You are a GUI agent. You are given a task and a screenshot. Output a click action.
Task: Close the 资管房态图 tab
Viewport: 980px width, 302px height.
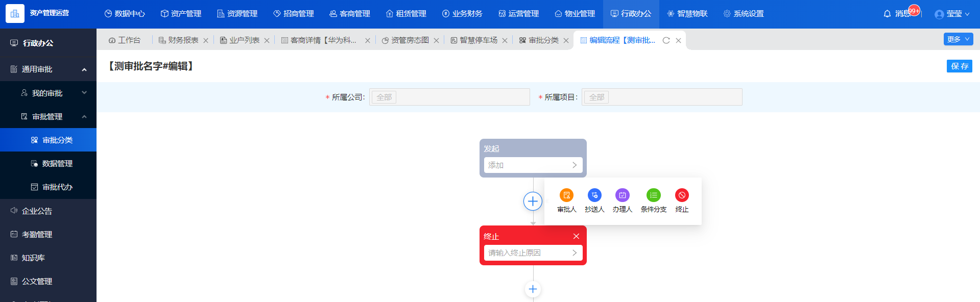coord(436,40)
